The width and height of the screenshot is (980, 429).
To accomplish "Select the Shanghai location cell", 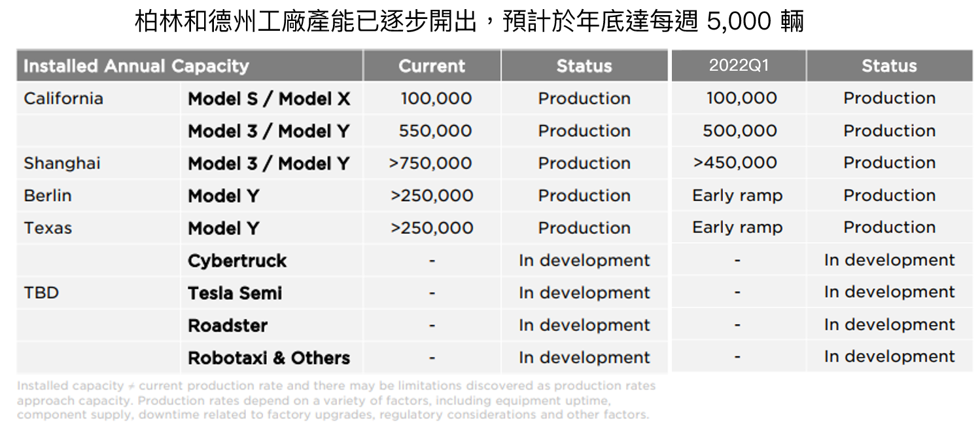I will pos(62,163).
